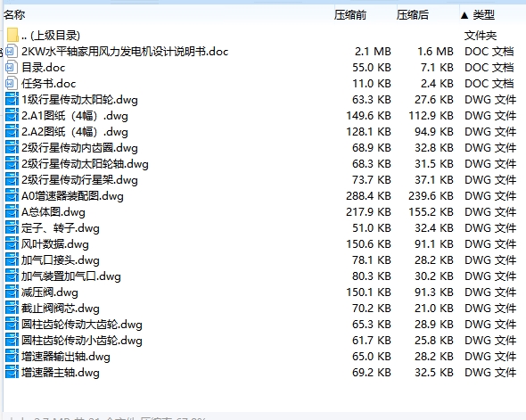Select file name 1级行星传动太阳轮.dwg
Viewport: 526px width, 420px height.
(x=79, y=100)
